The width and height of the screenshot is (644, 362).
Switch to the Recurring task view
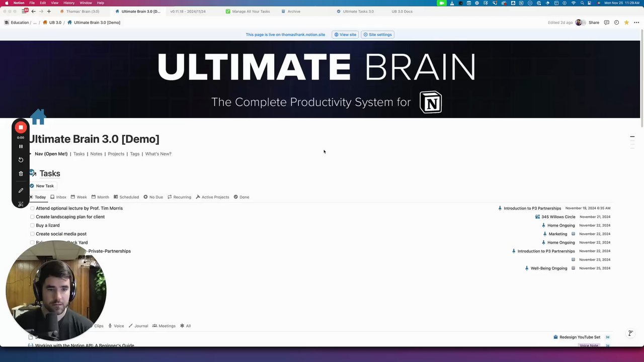(179, 197)
